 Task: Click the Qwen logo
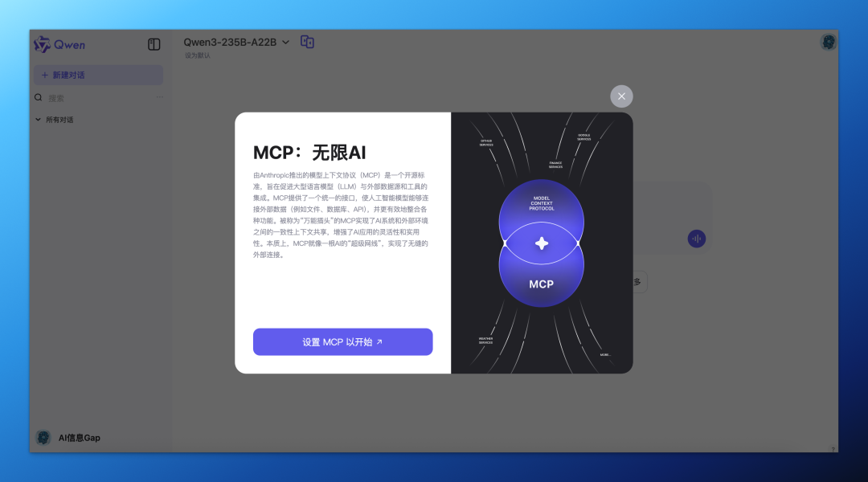click(x=59, y=44)
